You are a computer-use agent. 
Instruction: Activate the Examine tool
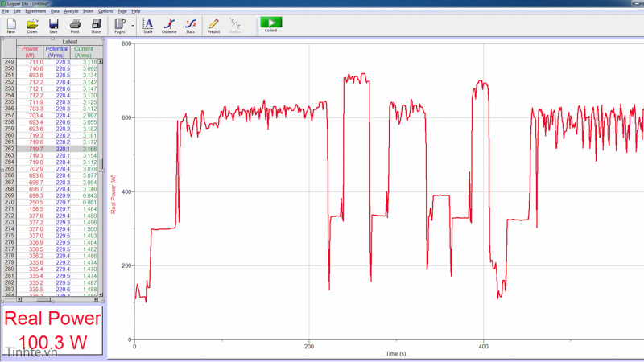[169, 25]
